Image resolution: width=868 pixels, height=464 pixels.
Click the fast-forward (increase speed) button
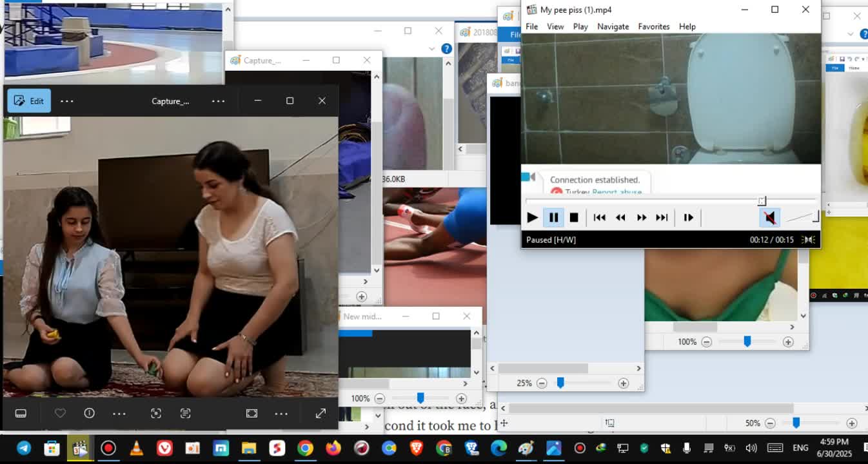[641, 218]
